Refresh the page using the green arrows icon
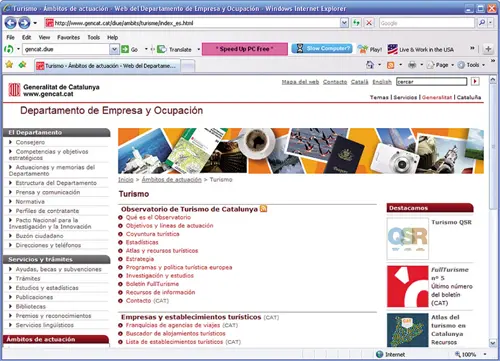The height and width of the screenshot is (361, 500). point(356,23)
